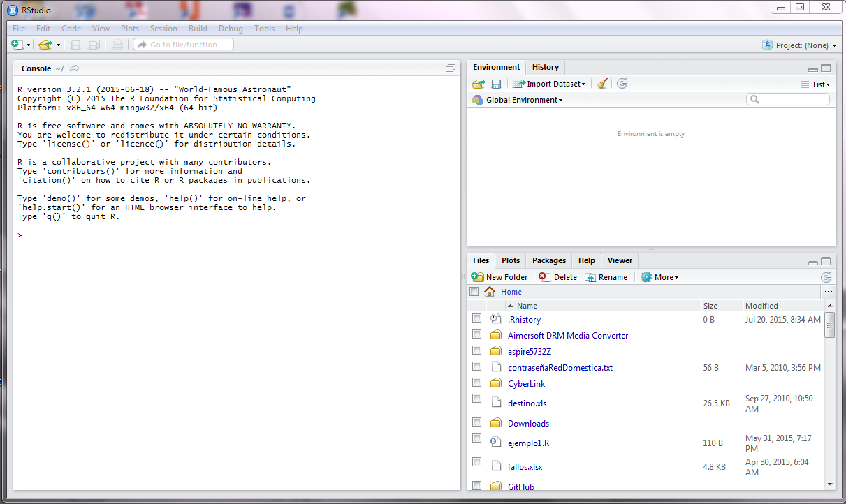Viewport: 846px width, 504px height.
Task: Sort files by the Modified column
Action: point(782,306)
